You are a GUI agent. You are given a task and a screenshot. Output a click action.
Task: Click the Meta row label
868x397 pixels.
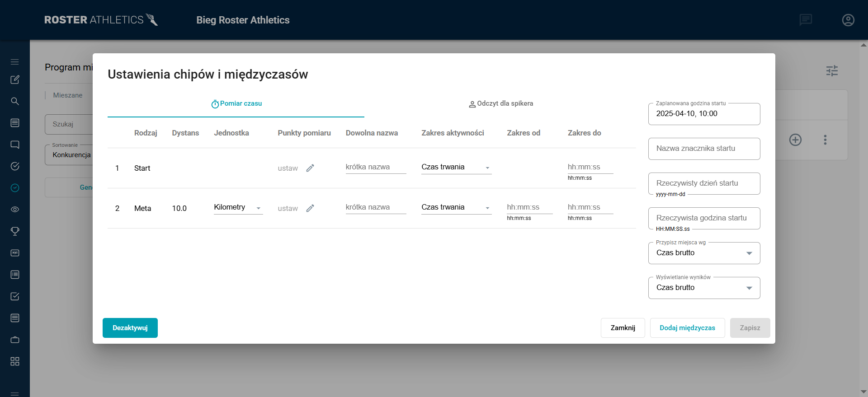click(x=142, y=208)
